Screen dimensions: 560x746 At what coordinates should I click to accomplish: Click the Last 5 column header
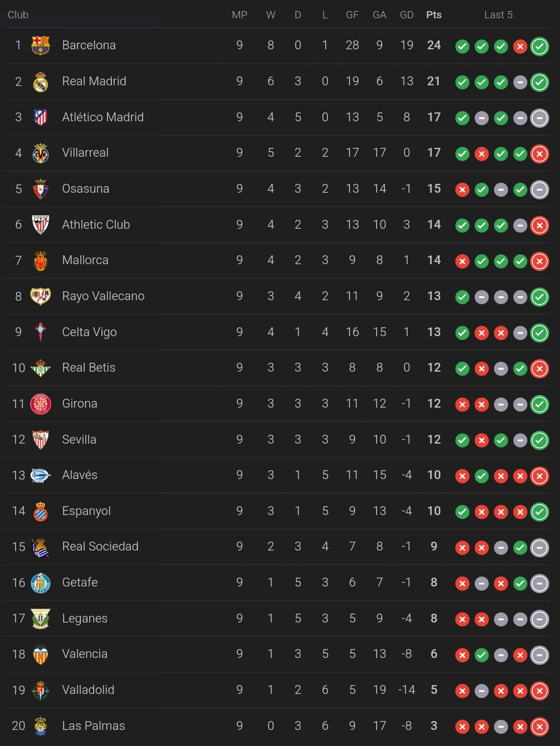tap(499, 15)
